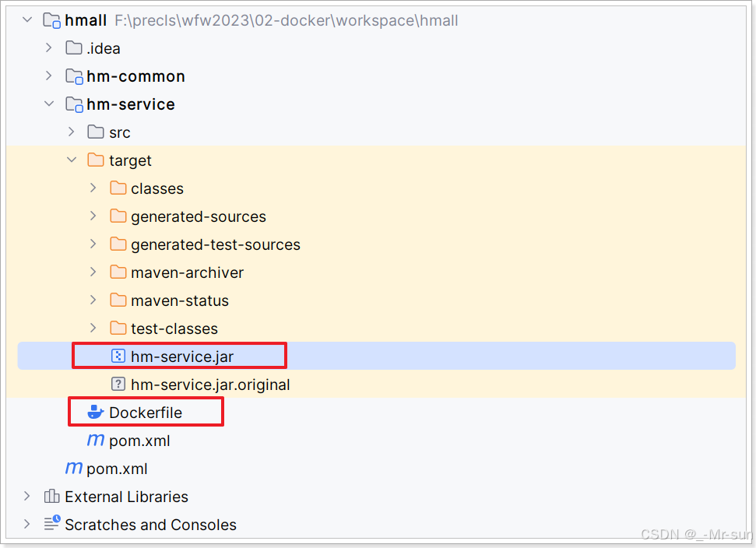Click the External Libraries bar-chart icon
The width and height of the screenshot is (756, 548).
point(51,496)
